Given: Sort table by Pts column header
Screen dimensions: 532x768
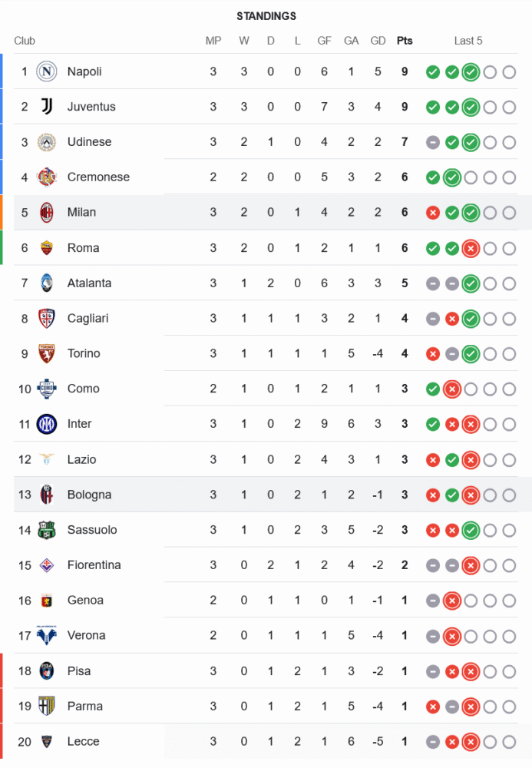Looking at the screenshot, I should tap(405, 41).
